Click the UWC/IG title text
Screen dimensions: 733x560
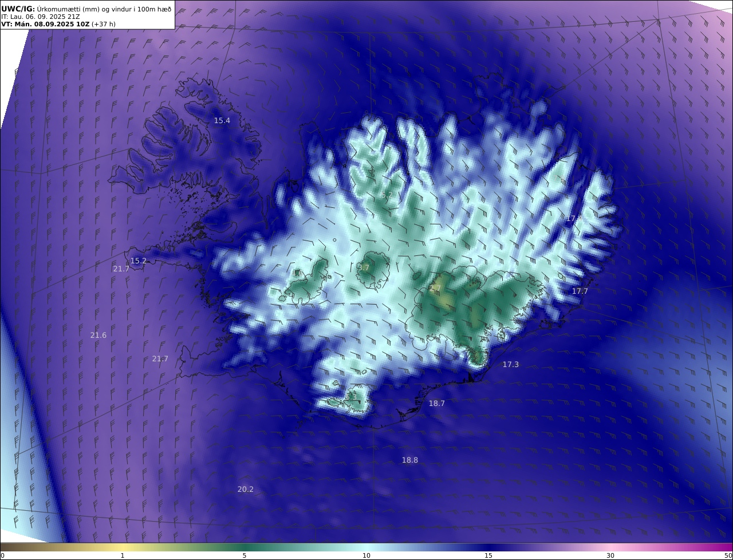tap(18, 9)
